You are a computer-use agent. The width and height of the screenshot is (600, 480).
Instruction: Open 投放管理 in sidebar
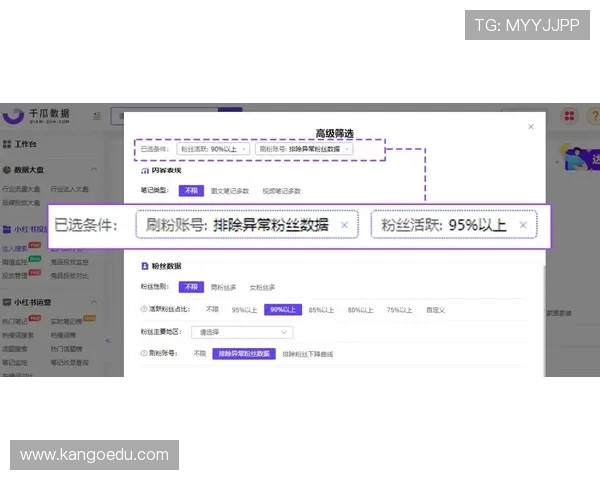pos(15,276)
